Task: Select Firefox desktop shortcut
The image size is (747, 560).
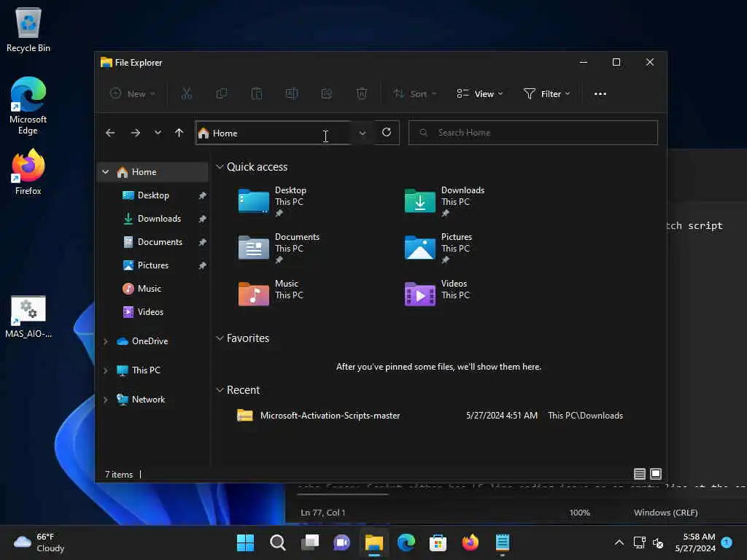Action: tap(28, 172)
